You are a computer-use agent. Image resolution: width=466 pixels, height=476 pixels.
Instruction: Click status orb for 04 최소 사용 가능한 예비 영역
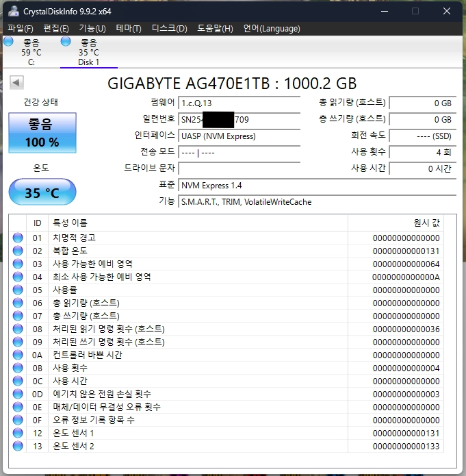click(18, 277)
